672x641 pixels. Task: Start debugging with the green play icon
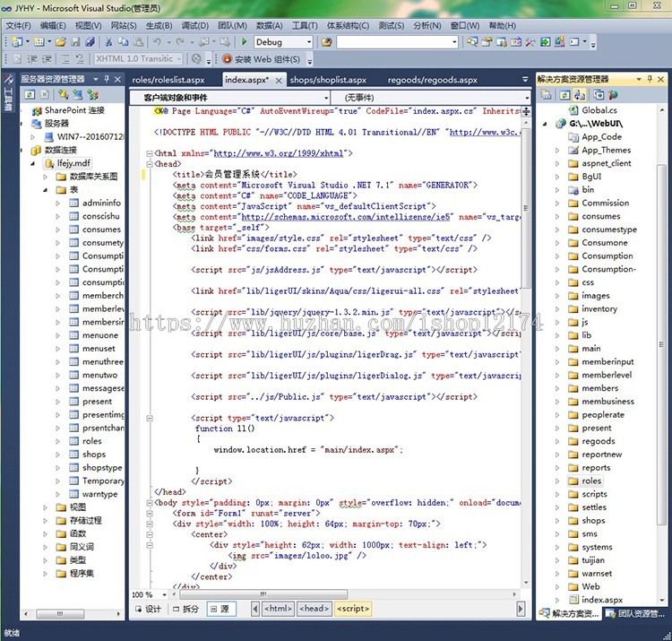click(x=244, y=41)
